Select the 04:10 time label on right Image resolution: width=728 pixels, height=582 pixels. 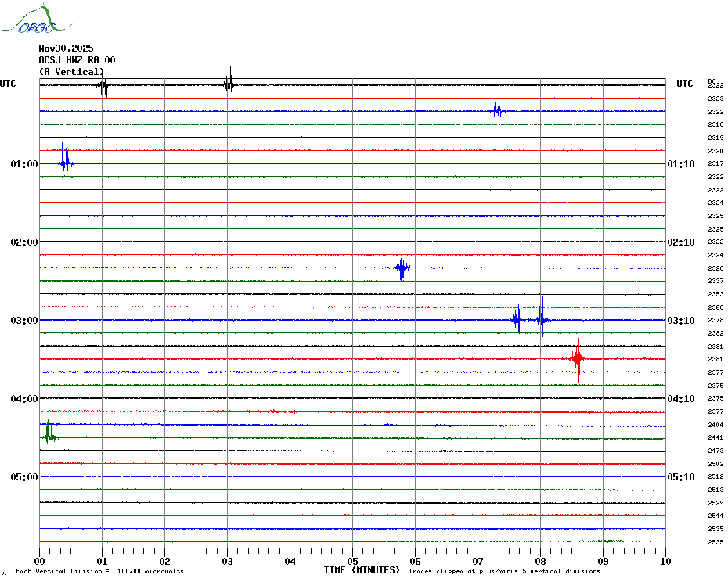point(680,399)
